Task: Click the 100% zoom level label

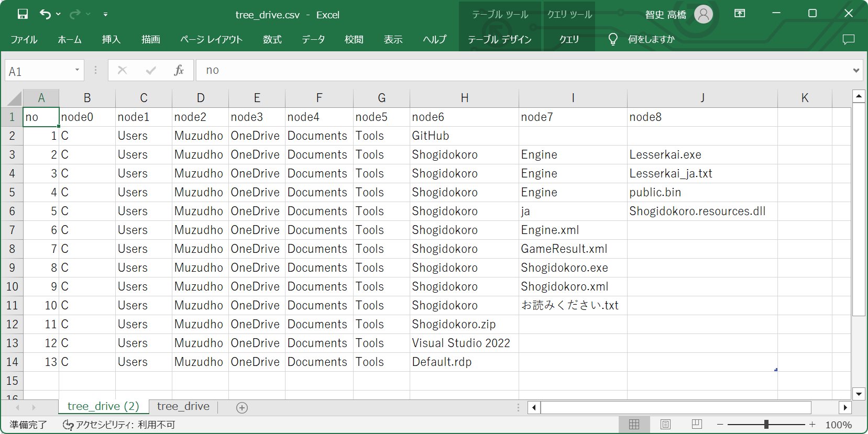Action: (838, 425)
